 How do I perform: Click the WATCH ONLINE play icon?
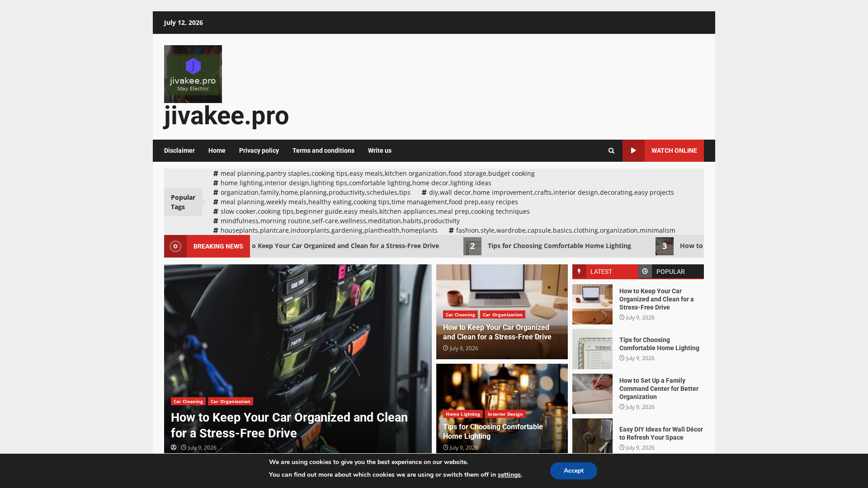[x=633, y=150]
